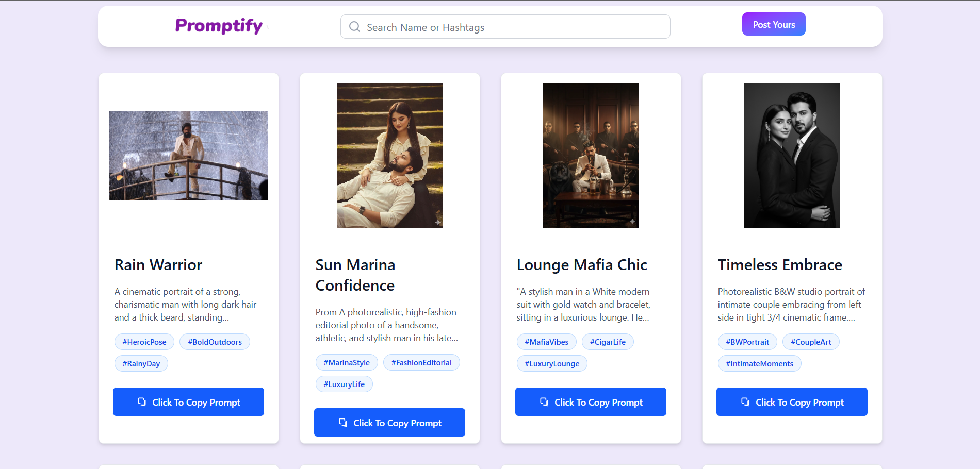Click the copy icon inside Sun Marina Confidence button

tap(343, 422)
